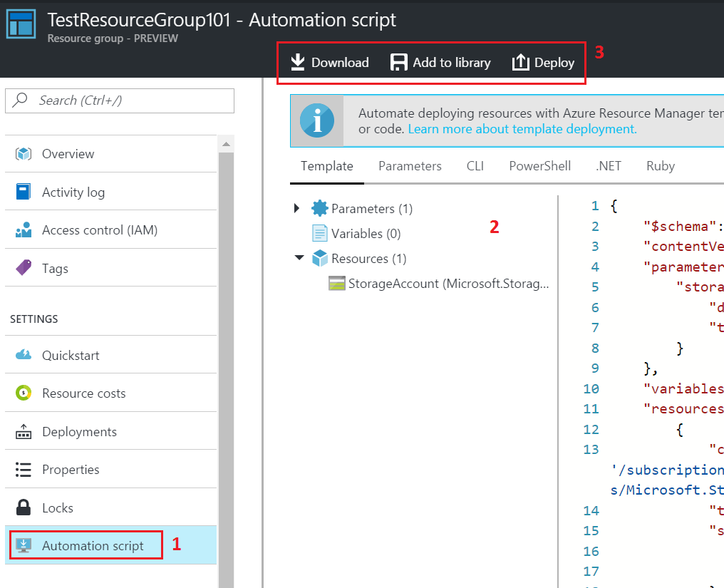Click the Automation script monitor icon
Viewport: 724px width, 588px height.
(x=24, y=545)
